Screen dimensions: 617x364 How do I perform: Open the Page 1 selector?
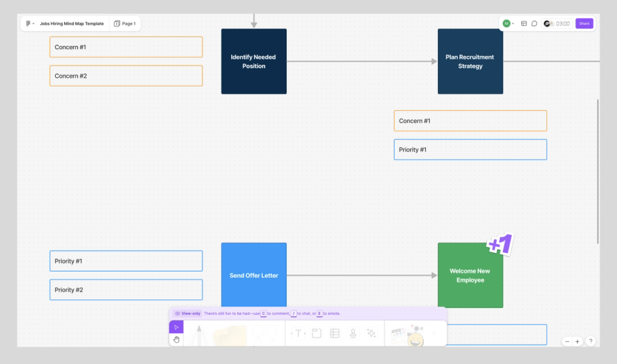(125, 23)
